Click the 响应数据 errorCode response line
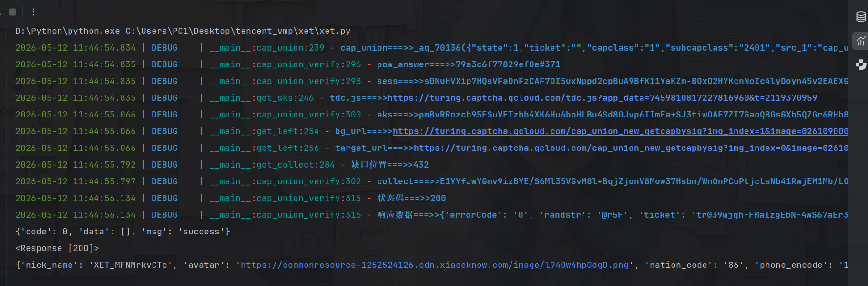The height and width of the screenshot is (286, 868). (x=613, y=215)
